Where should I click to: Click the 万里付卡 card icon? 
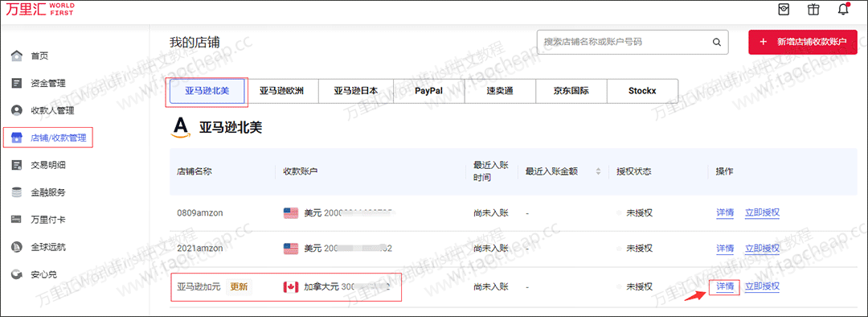tap(17, 220)
